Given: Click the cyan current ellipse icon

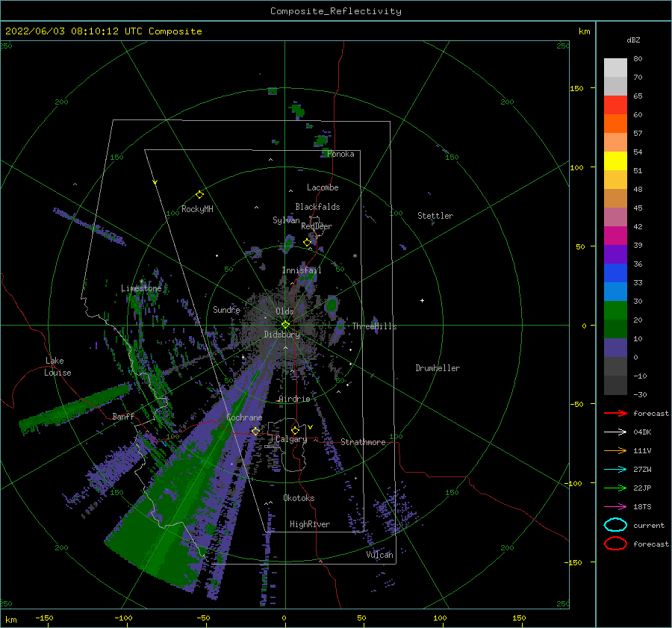Looking at the screenshot, I should tap(615, 525).
